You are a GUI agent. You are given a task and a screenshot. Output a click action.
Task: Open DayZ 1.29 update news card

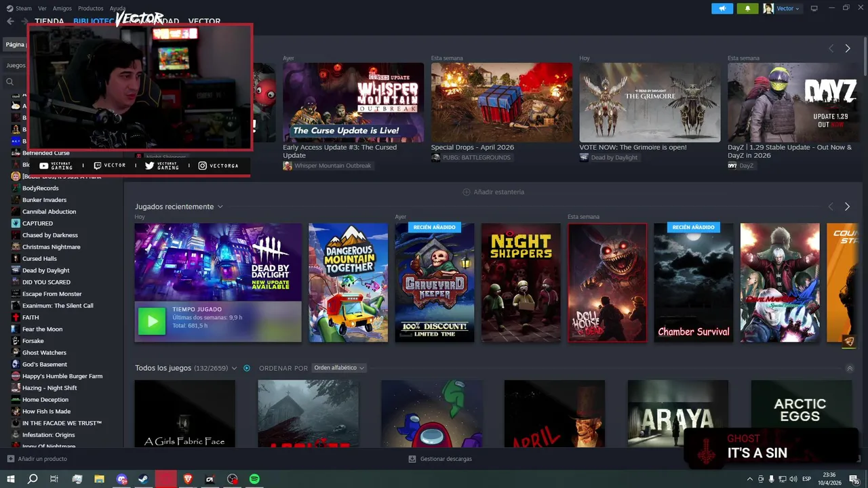pos(794,102)
